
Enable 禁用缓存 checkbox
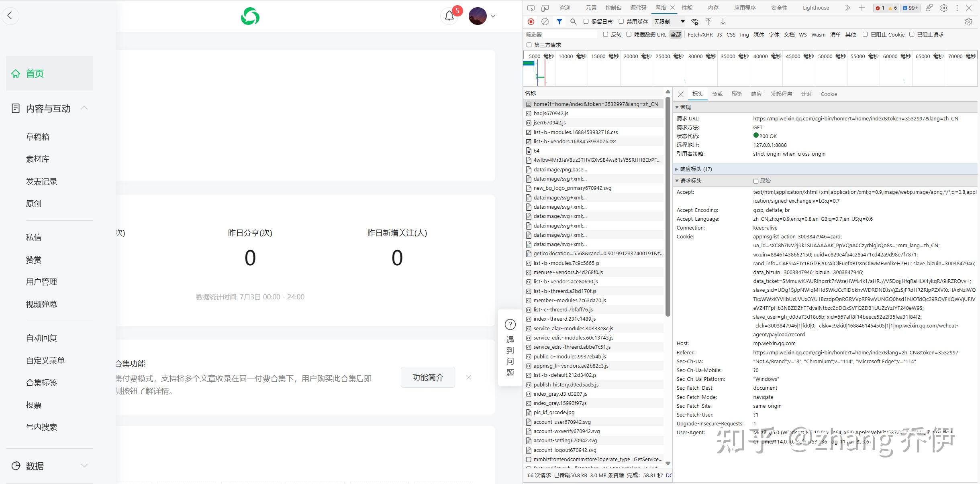[x=621, y=22]
